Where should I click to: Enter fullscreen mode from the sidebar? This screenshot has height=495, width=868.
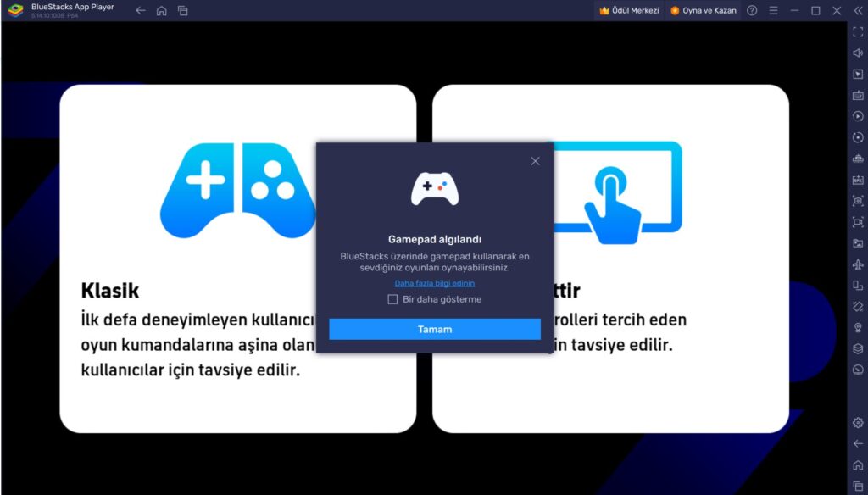pyautogui.click(x=856, y=31)
